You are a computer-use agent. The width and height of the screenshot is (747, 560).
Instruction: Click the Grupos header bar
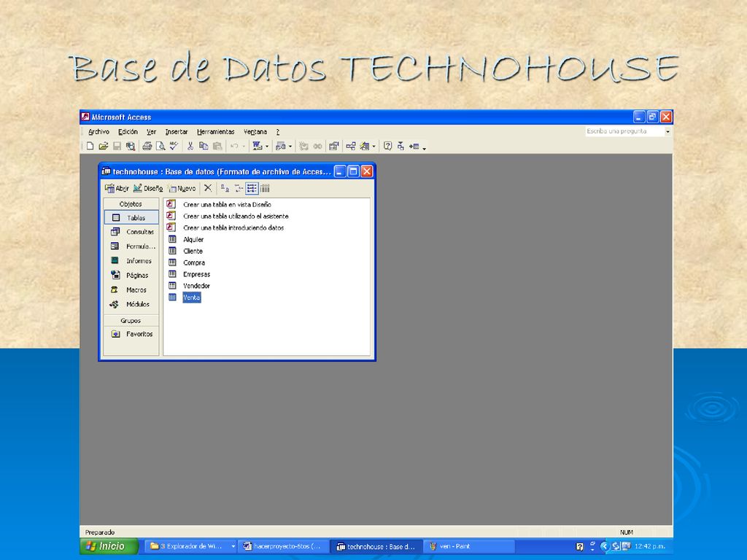click(131, 321)
